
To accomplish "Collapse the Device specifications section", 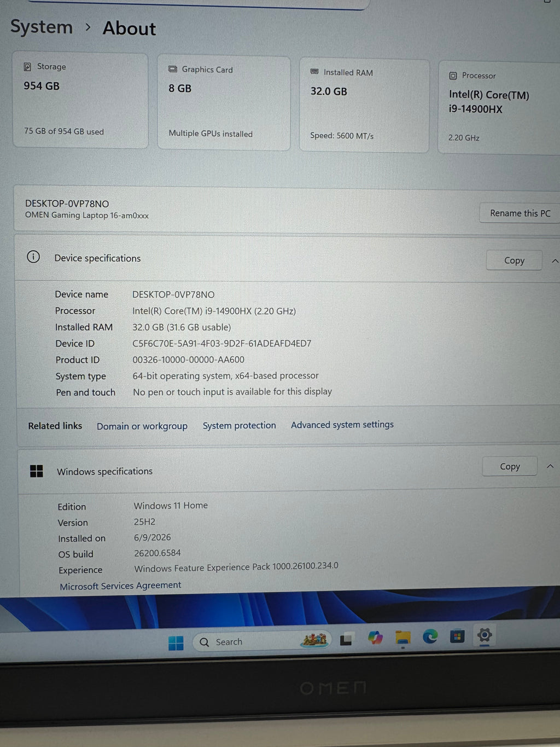I will 555,262.
